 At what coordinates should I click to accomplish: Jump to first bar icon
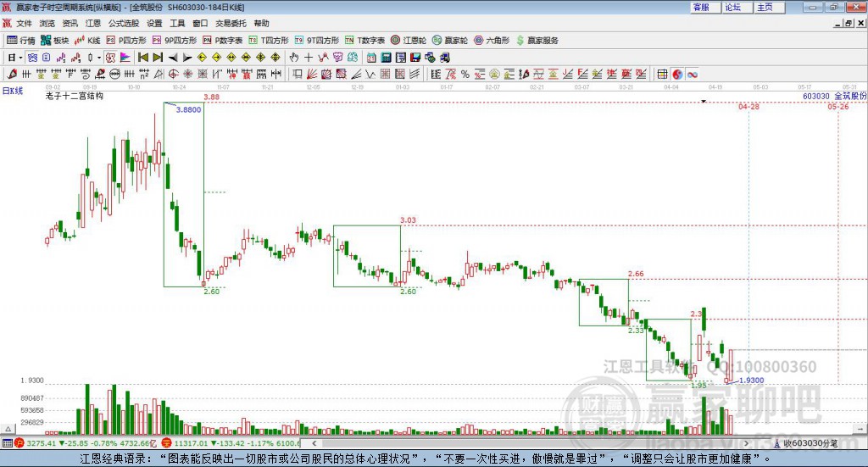click(142, 58)
